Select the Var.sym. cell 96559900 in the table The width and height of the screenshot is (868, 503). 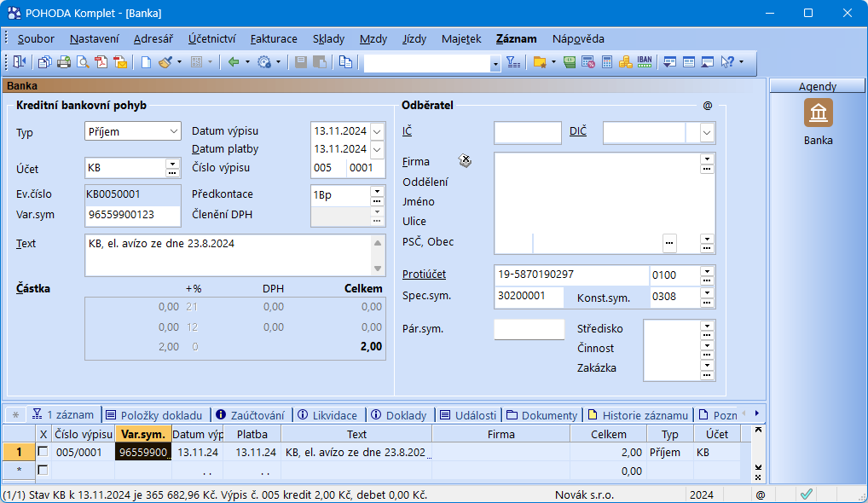click(143, 452)
